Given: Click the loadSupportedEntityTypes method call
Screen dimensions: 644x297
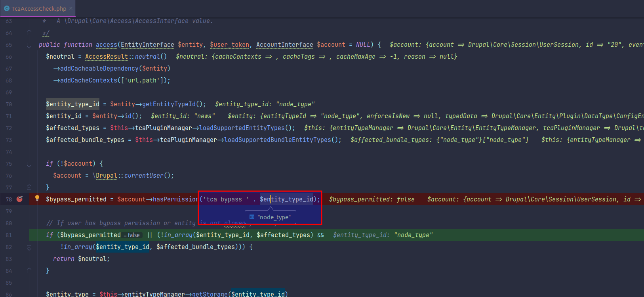Looking at the screenshot, I should pyautogui.click(x=242, y=128).
